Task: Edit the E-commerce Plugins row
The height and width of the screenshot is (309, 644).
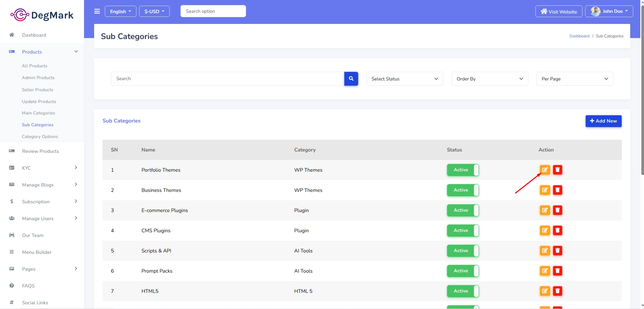Action: 545,210
